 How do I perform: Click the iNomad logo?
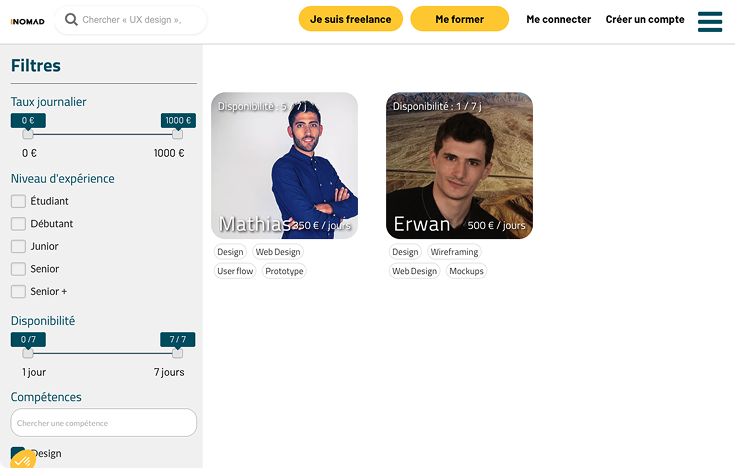coord(28,22)
